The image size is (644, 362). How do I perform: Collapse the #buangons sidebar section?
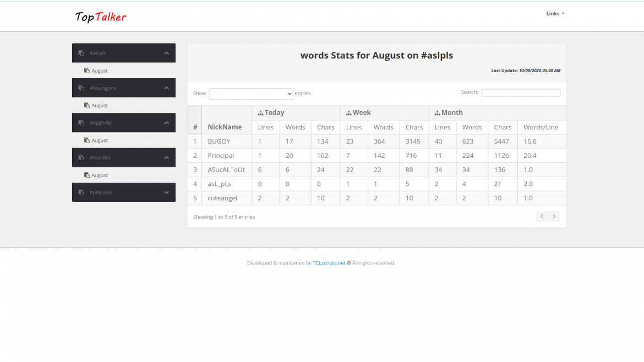point(166,88)
